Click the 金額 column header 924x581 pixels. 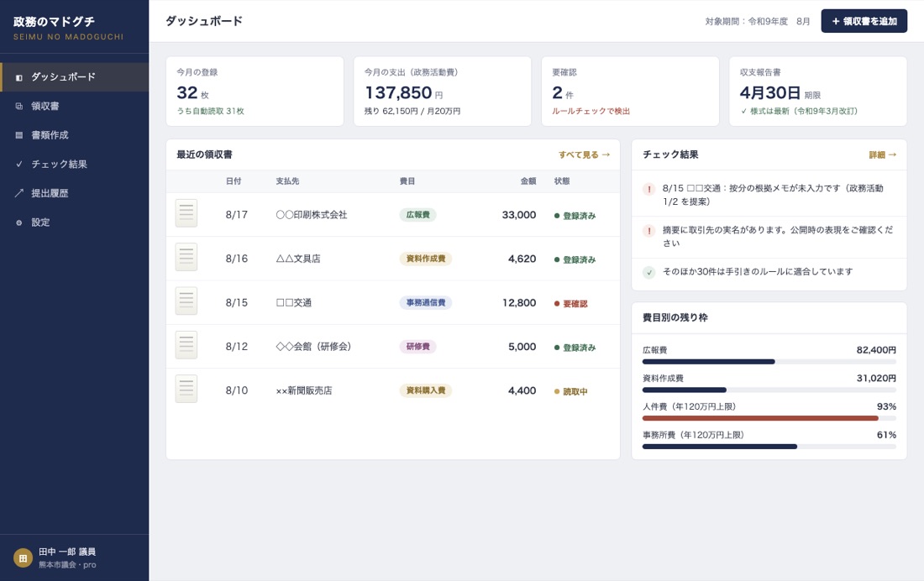pyautogui.click(x=528, y=181)
